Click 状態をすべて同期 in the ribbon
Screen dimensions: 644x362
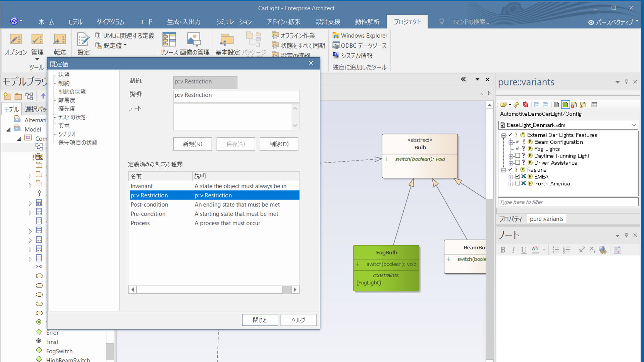pos(299,46)
